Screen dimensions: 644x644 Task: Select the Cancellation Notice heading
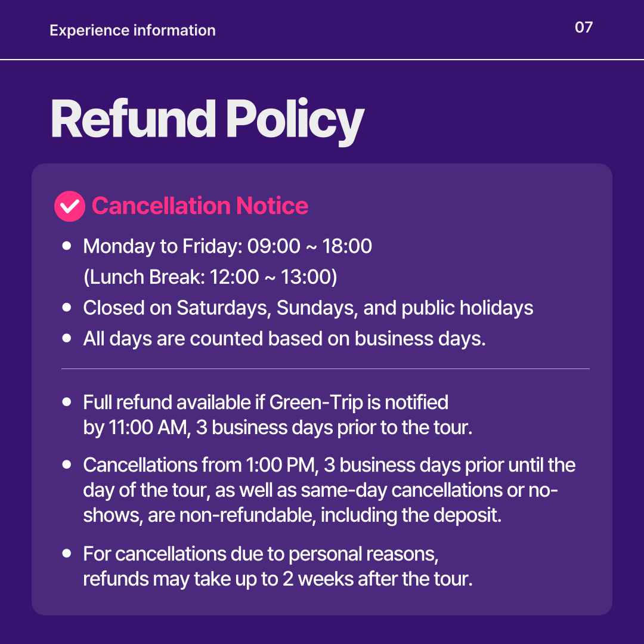tap(200, 206)
